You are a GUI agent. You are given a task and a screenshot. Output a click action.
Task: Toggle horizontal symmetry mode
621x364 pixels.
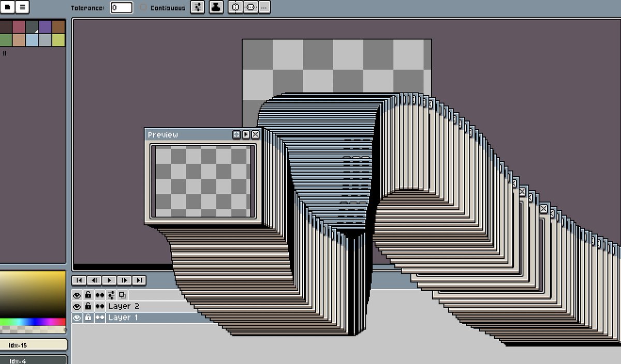pos(235,7)
